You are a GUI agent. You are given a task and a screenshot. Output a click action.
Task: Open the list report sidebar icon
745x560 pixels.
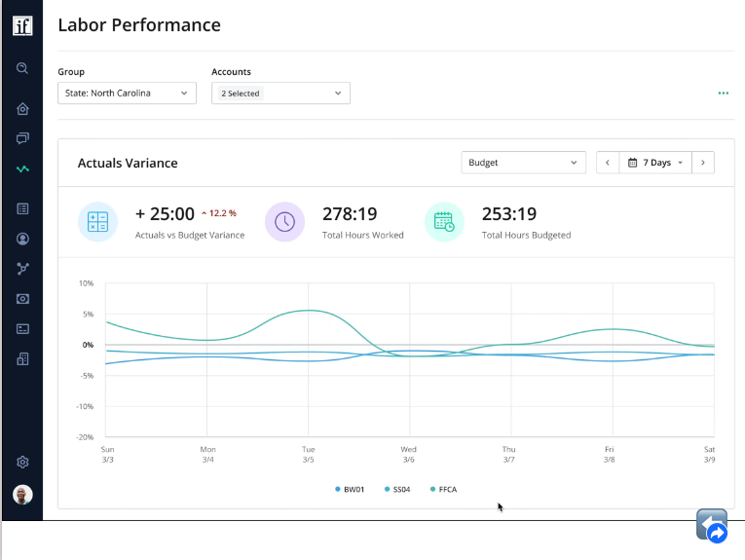coord(22,208)
